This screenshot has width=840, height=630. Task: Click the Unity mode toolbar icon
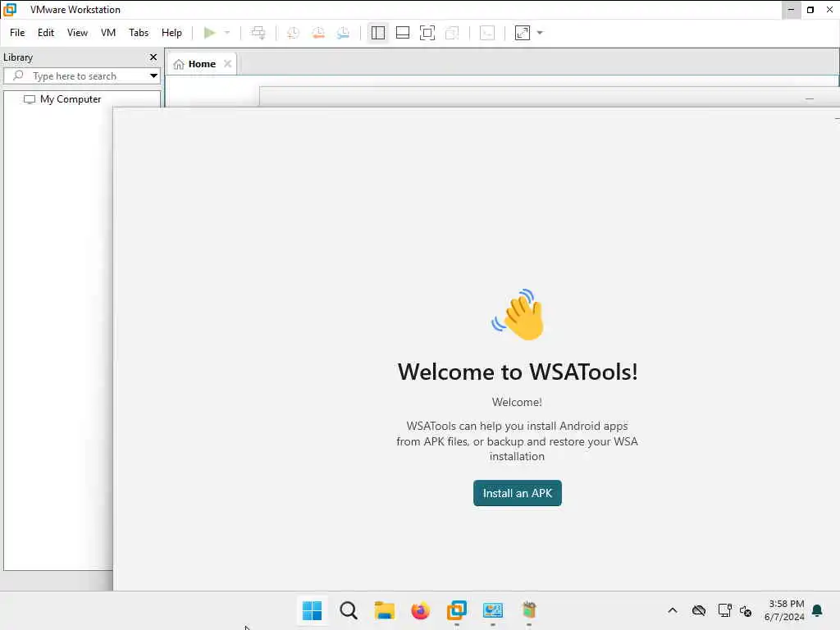coord(452,33)
